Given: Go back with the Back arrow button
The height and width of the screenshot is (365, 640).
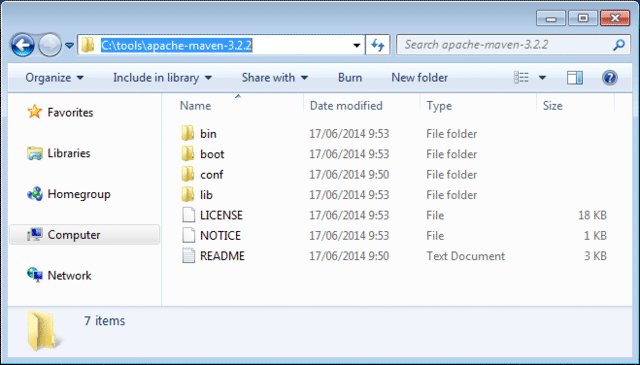Looking at the screenshot, I should [x=22, y=45].
